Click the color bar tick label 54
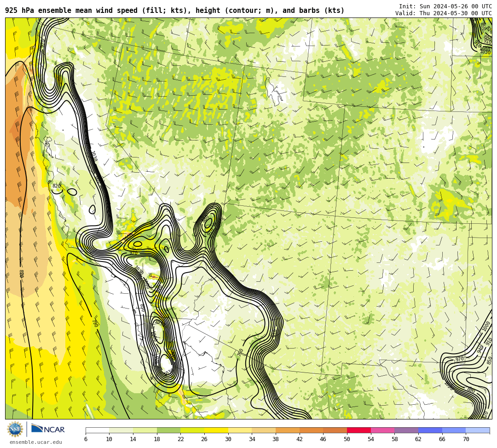 (371, 439)
